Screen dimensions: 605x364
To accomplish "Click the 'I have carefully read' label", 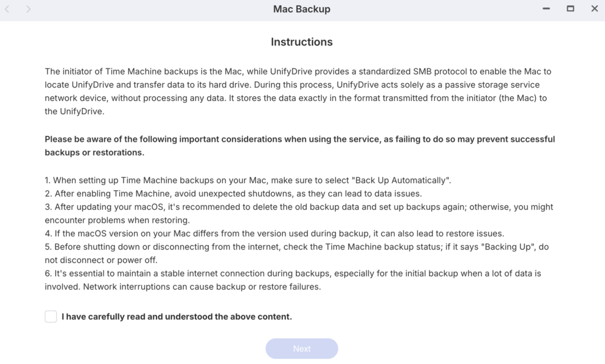I will click(x=177, y=317).
